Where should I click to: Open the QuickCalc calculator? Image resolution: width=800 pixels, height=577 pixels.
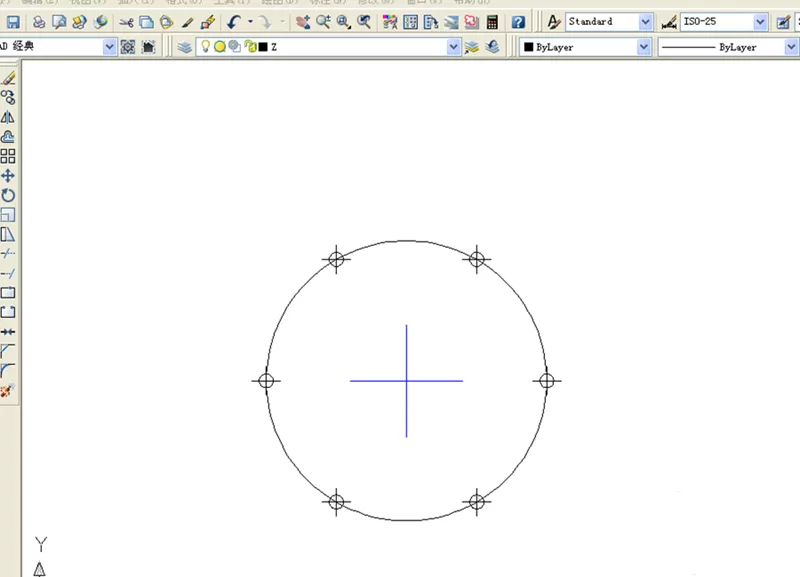click(492, 22)
